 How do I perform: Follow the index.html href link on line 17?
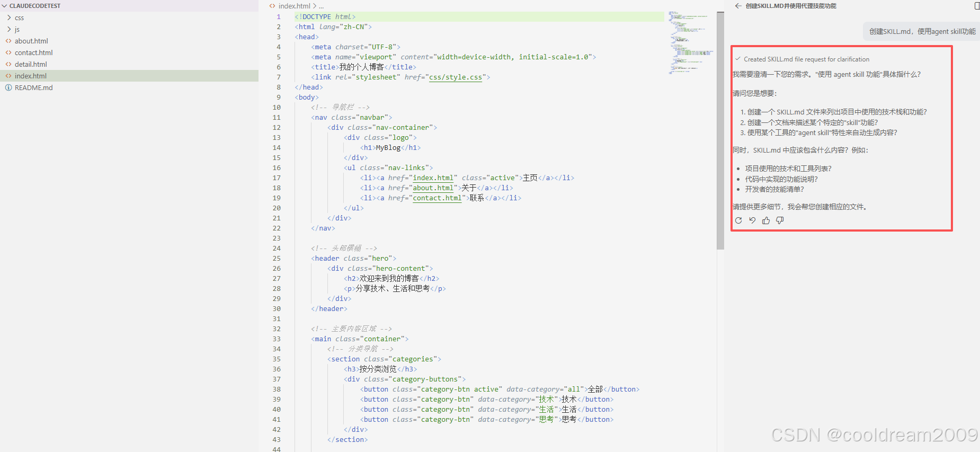pyautogui.click(x=433, y=178)
